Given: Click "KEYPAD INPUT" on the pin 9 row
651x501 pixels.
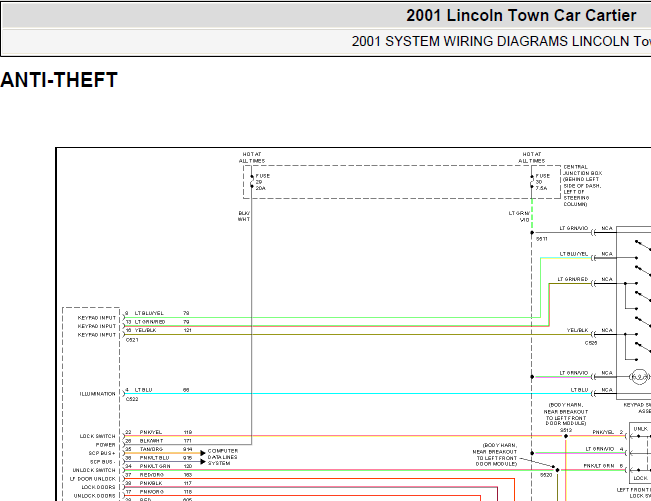Looking at the screenshot, I should (97, 318).
